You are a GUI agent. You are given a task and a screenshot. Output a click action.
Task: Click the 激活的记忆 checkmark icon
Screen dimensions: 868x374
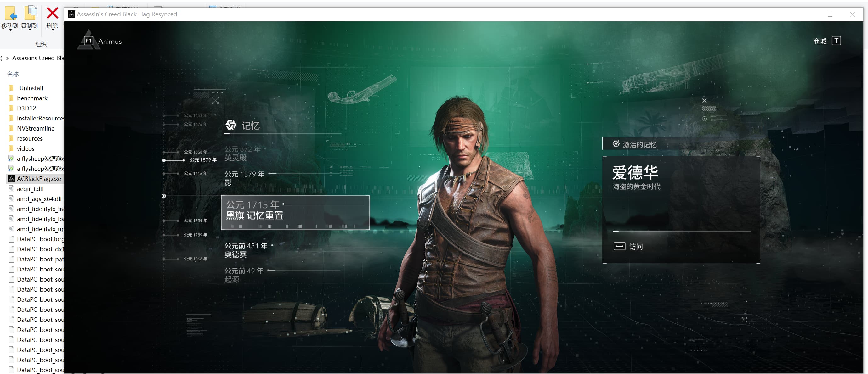616,144
